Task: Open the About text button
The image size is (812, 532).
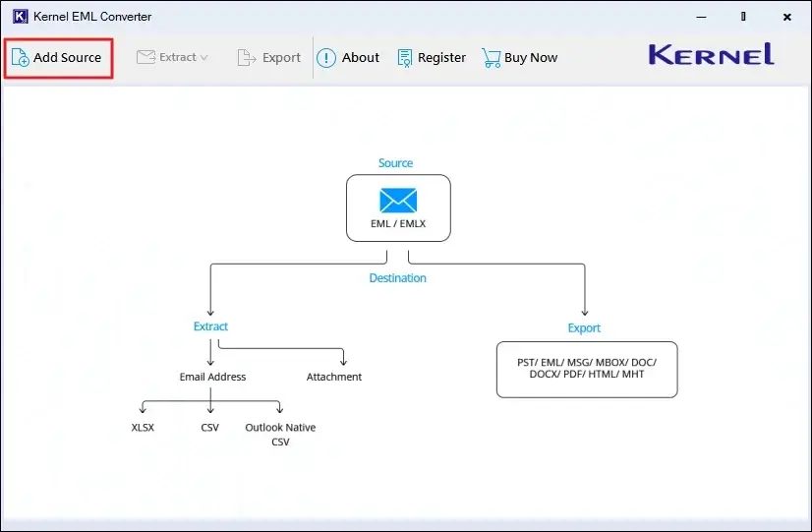Action: click(360, 58)
